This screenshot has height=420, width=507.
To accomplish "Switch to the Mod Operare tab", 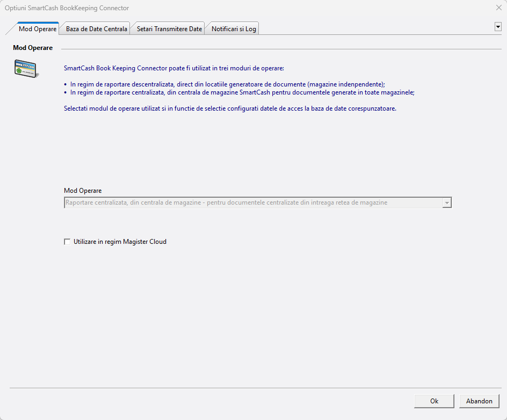I will pos(38,29).
